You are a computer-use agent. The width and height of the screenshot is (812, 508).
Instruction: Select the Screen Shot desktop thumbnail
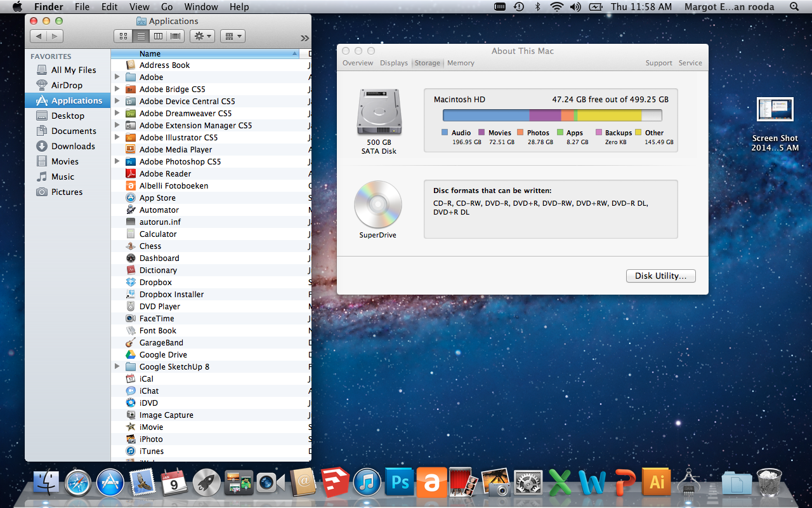click(775, 109)
